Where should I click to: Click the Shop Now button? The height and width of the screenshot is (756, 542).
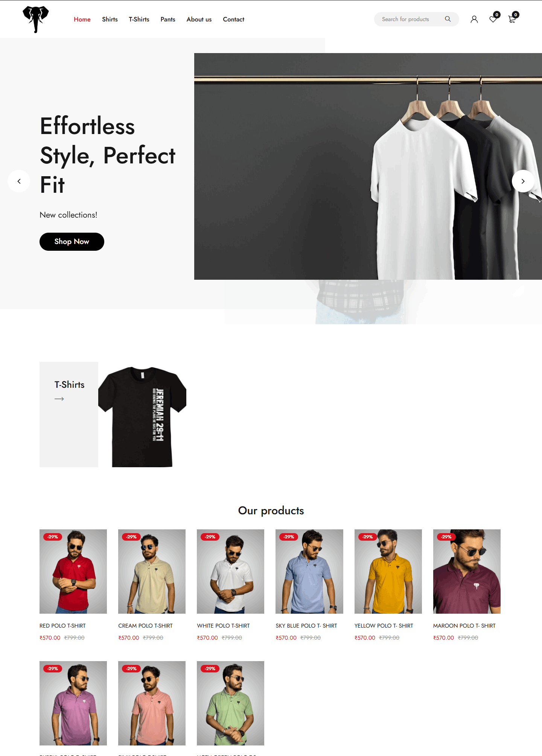coord(72,242)
